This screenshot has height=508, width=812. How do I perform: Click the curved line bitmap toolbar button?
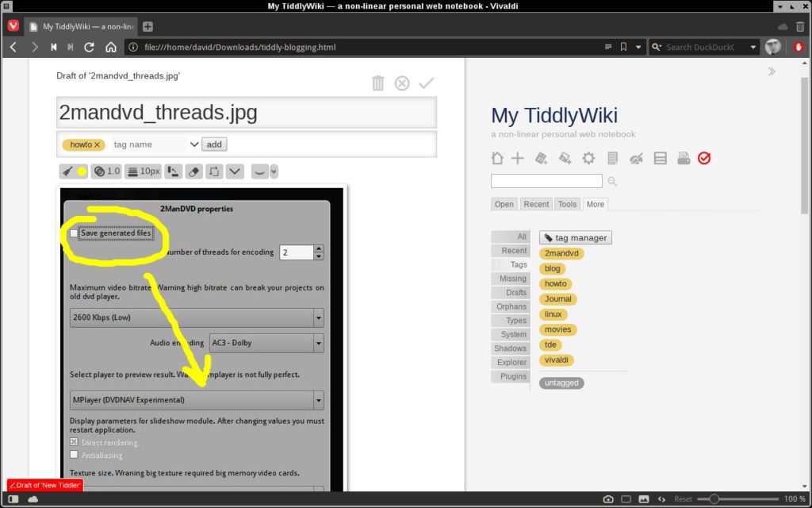pyautogui.click(x=259, y=171)
